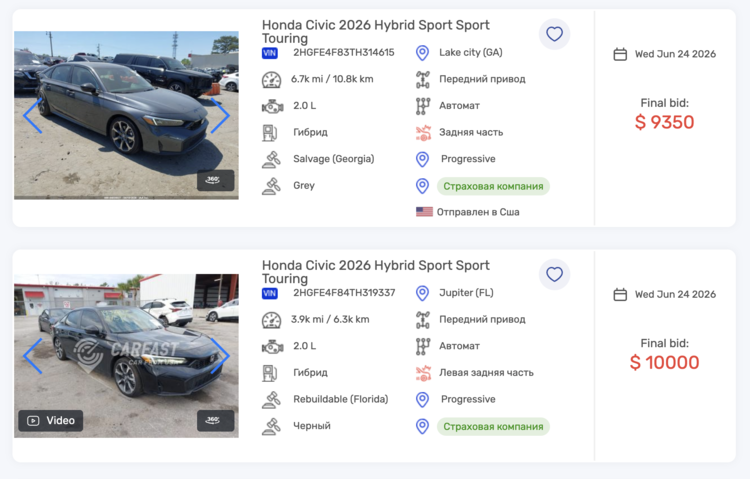Click engine icon in Lake city listing
750x479 pixels.
272,106
